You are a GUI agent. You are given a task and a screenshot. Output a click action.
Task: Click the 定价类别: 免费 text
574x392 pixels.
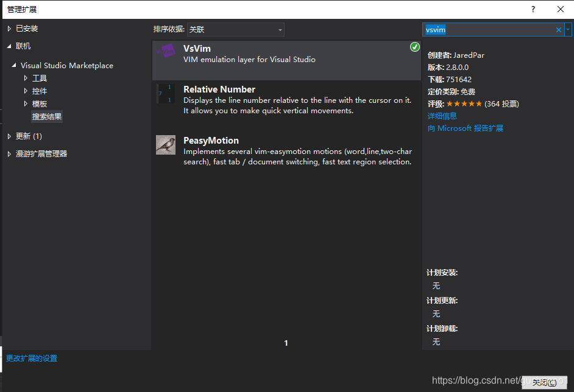(x=452, y=92)
